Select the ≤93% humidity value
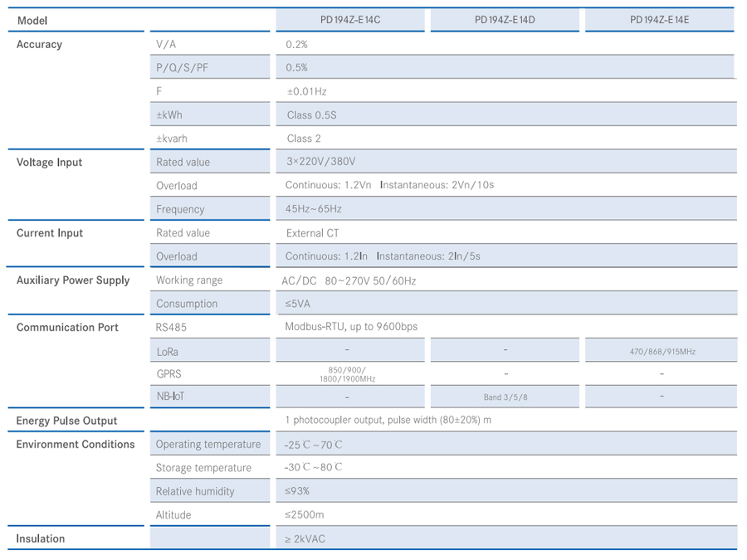The height and width of the screenshot is (560, 747). 297,491
